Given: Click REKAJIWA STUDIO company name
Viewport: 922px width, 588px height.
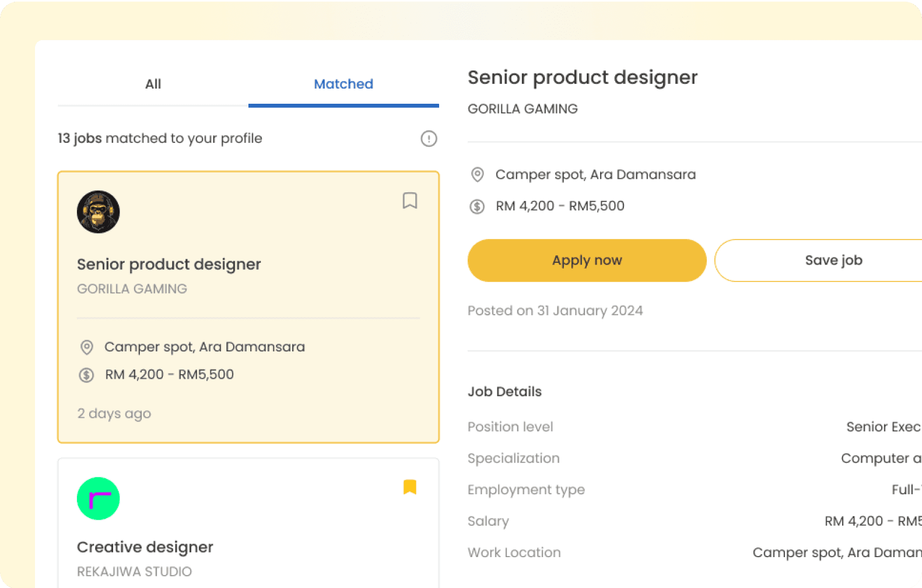Looking at the screenshot, I should click(x=134, y=572).
